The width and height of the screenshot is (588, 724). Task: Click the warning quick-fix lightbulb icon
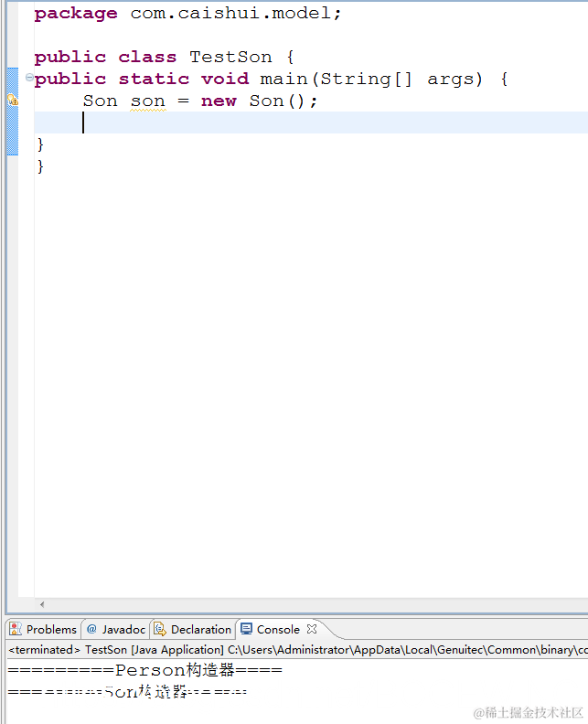(13, 100)
